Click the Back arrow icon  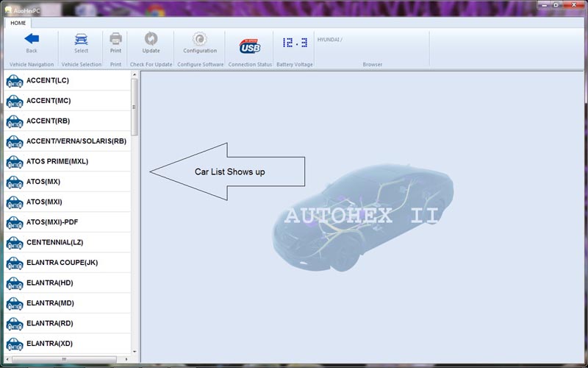[32, 39]
